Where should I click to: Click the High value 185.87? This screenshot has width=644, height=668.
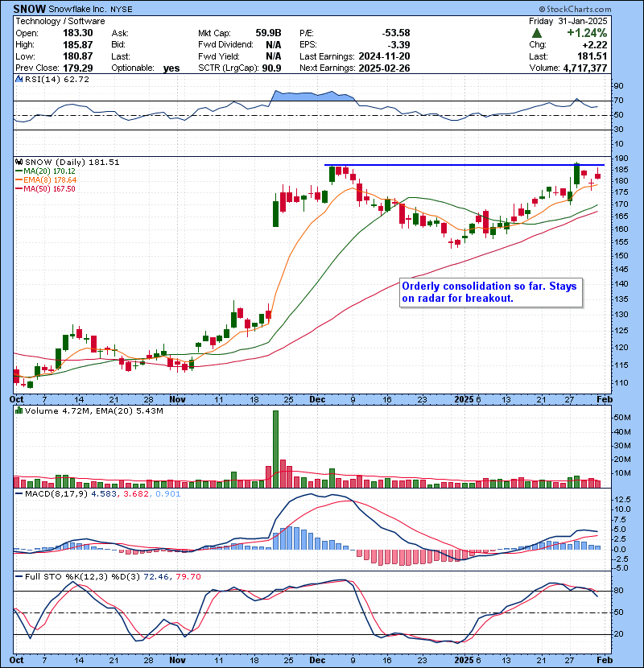[x=77, y=44]
